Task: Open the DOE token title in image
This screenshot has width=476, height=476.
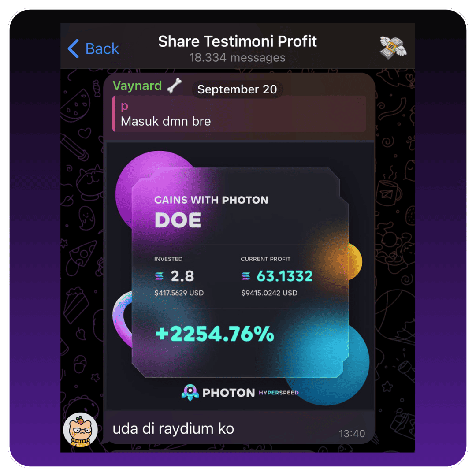Action: [178, 220]
